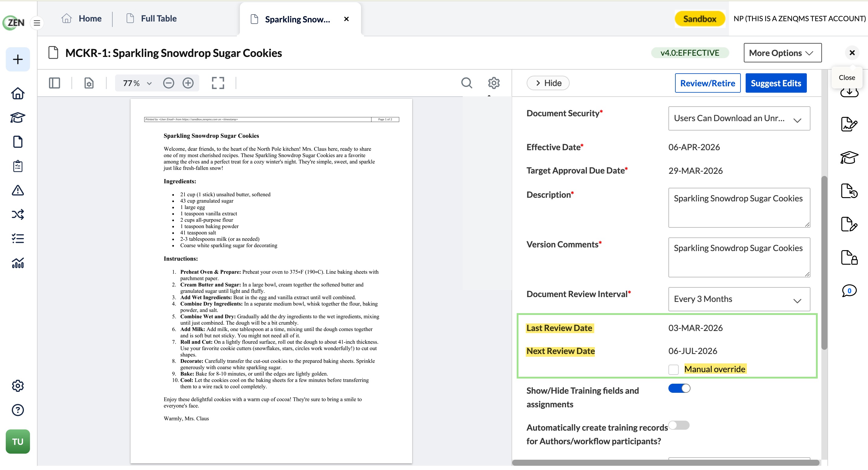Close the document with the X button
This screenshot has width=868, height=470.
point(852,53)
